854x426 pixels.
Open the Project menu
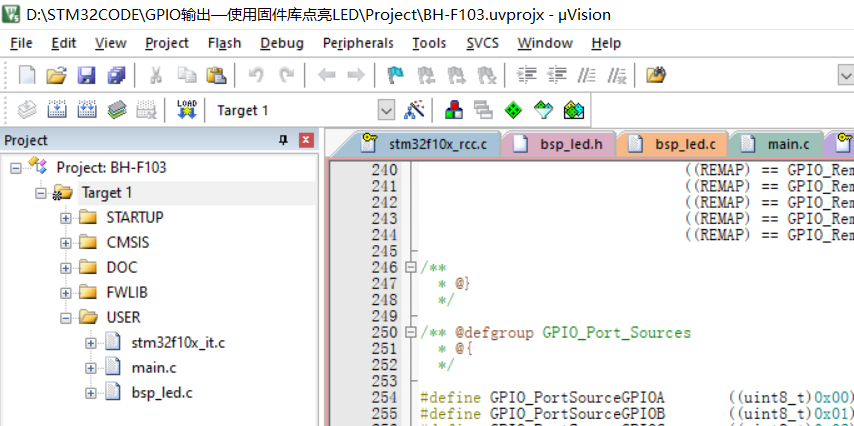click(x=167, y=43)
